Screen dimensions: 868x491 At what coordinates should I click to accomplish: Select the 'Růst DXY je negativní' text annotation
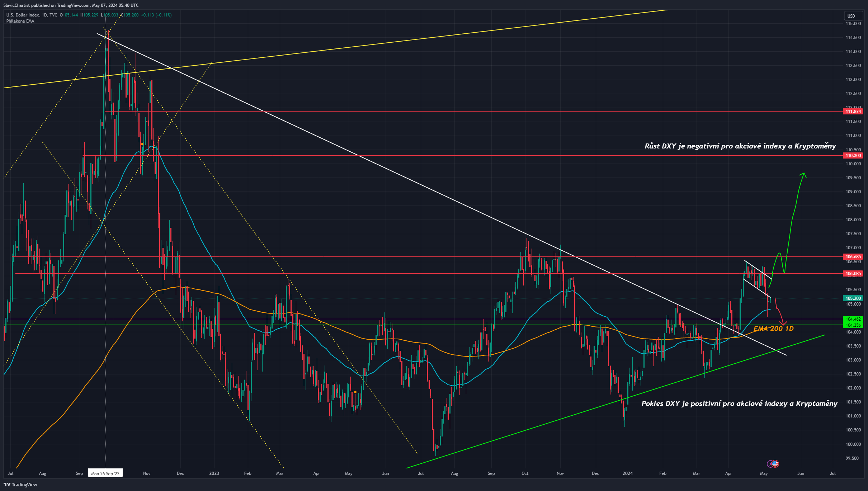(740, 146)
